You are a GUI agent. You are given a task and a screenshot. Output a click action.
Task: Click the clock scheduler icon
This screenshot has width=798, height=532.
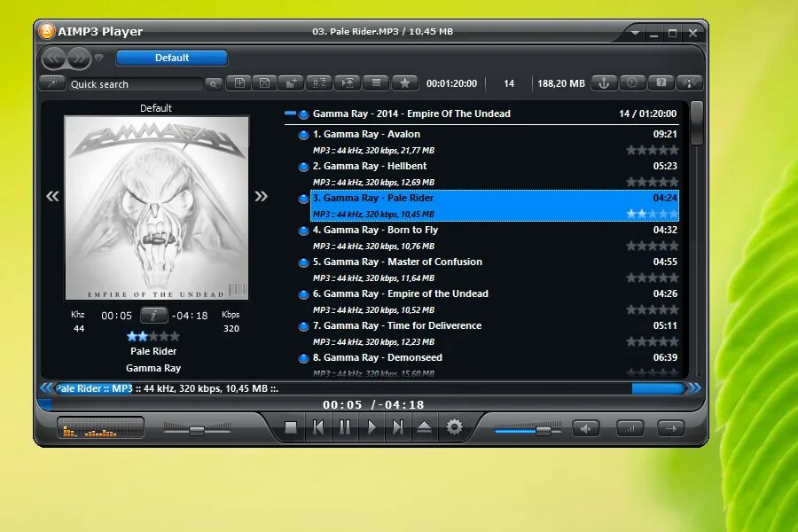tap(632, 83)
